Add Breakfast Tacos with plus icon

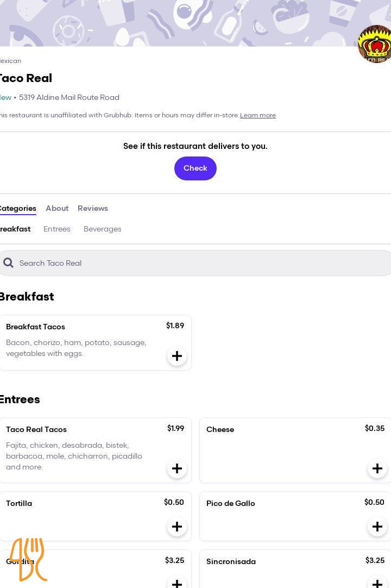(177, 356)
